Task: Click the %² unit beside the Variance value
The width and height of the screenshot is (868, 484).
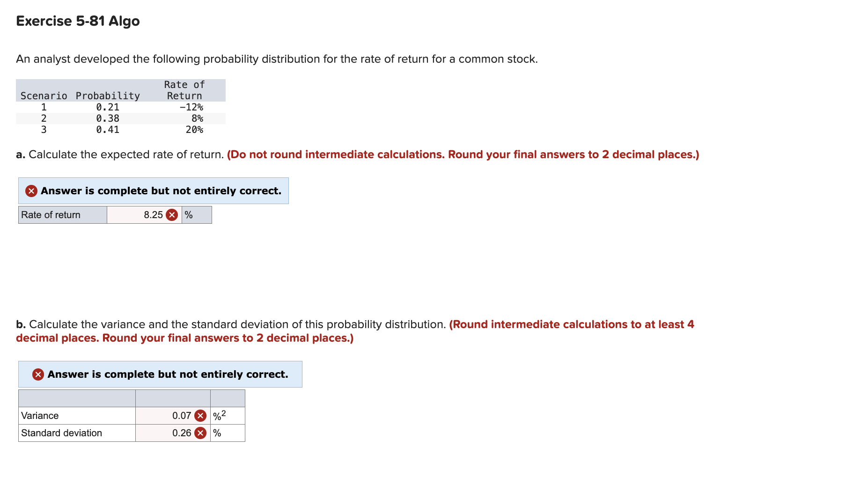Action: (x=219, y=415)
